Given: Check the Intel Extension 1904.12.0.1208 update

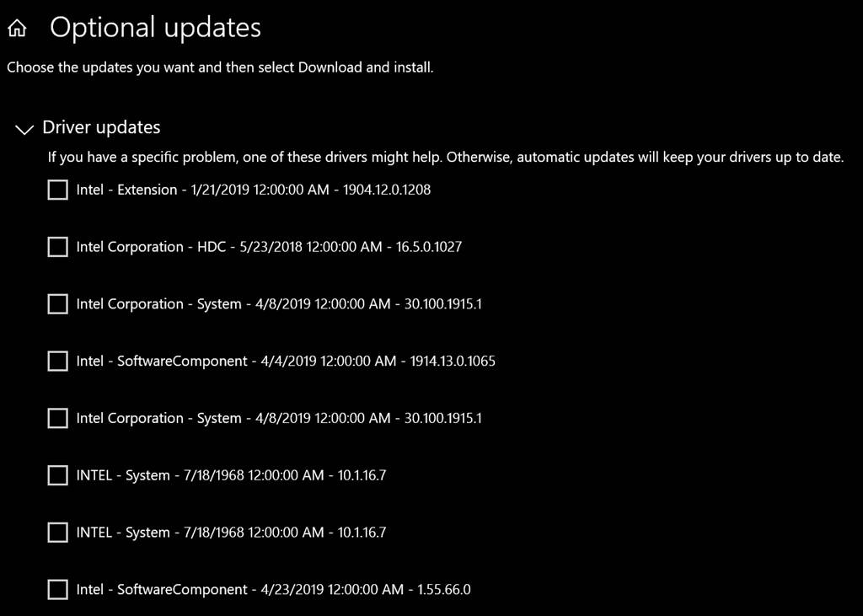Looking at the screenshot, I should click(x=57, y=190).
